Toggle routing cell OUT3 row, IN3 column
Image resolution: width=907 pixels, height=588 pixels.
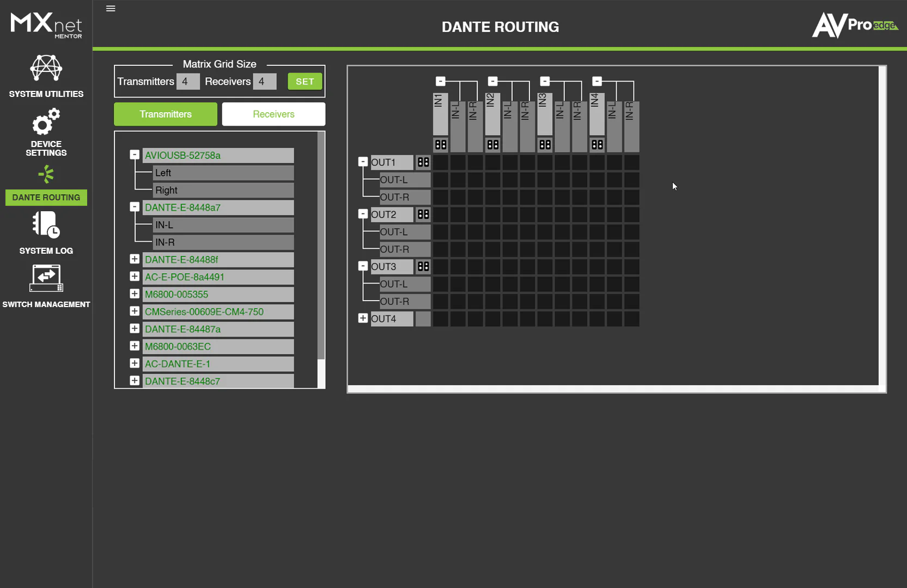point(545,267)
